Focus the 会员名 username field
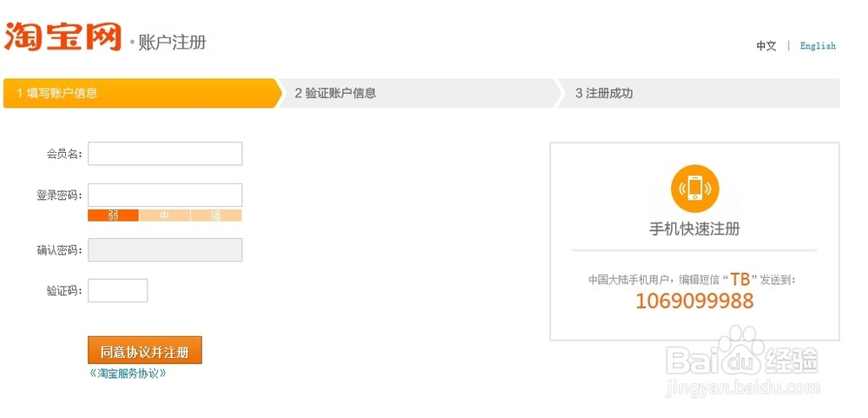Viewport: 868px width, 418px height. pos(165,154)
